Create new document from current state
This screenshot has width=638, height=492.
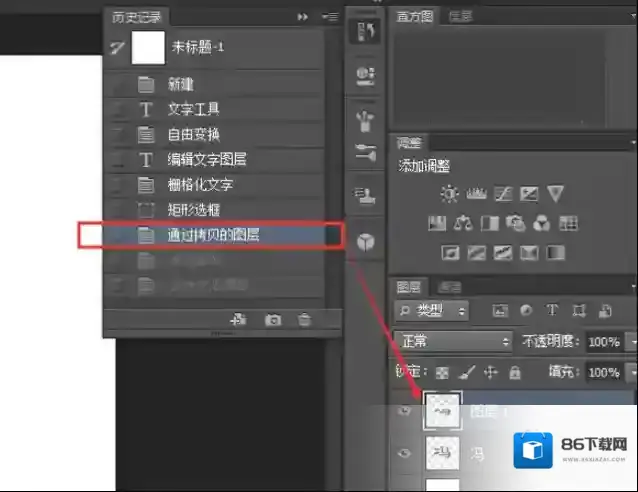pyautogui.click(x=238, y=320)
